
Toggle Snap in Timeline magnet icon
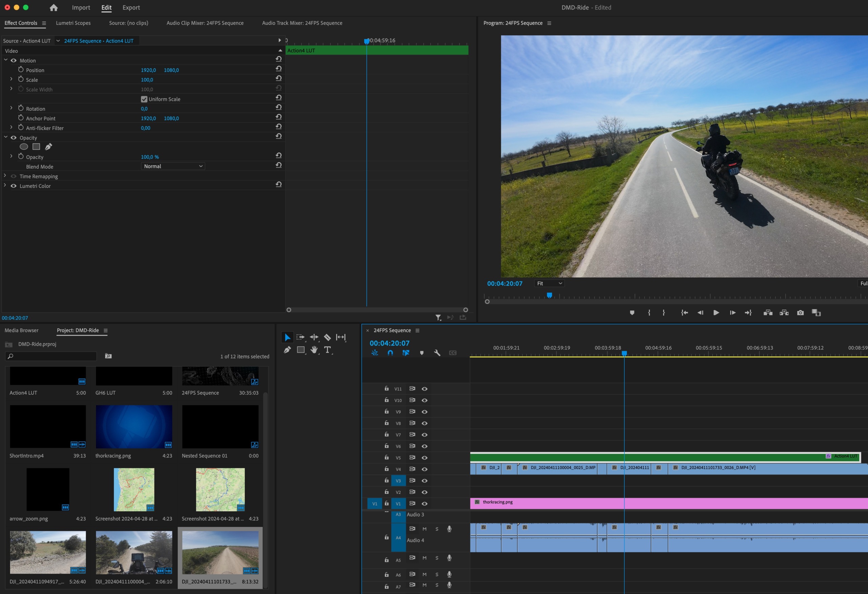pos(390,353)
